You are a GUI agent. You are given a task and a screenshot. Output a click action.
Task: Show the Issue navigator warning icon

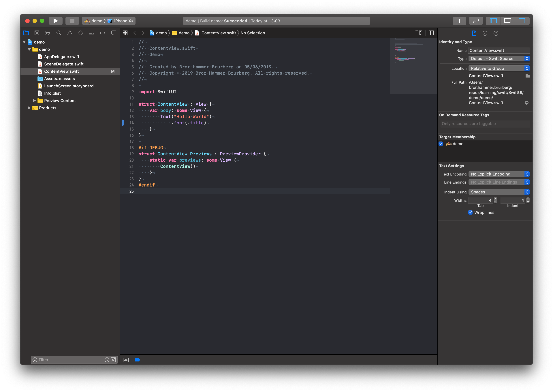(x=70, y=33)
